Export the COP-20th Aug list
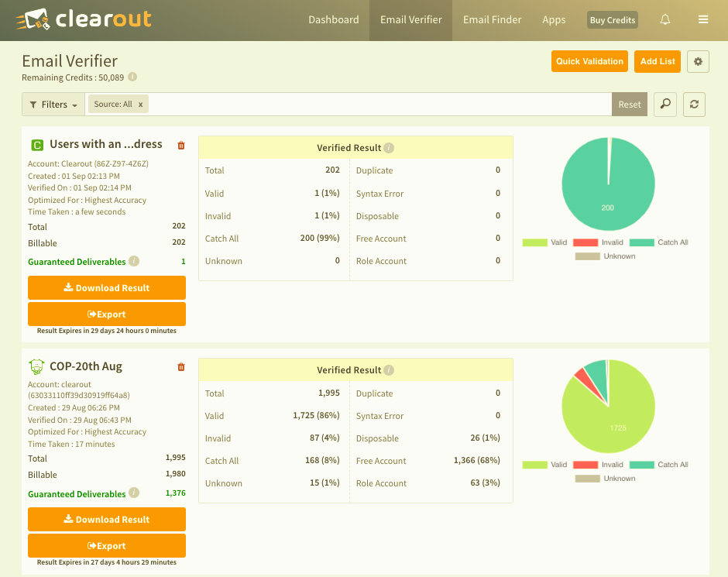Viewport: 728px width, 577px height. click(107, 546)
